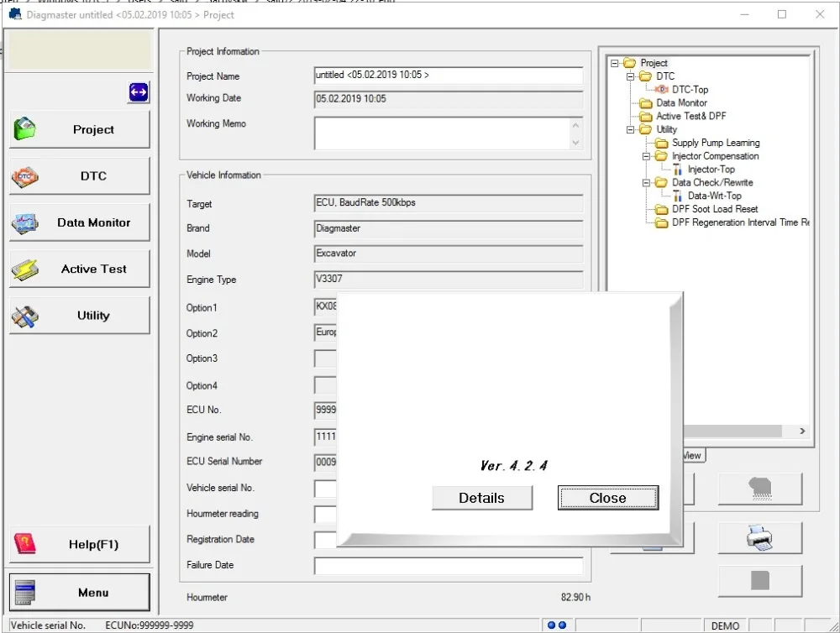Click tree horizontal scrollbar right arrow
Image resolution: width=840 pixels, height=633 pixels.
[x=802, y=432]
